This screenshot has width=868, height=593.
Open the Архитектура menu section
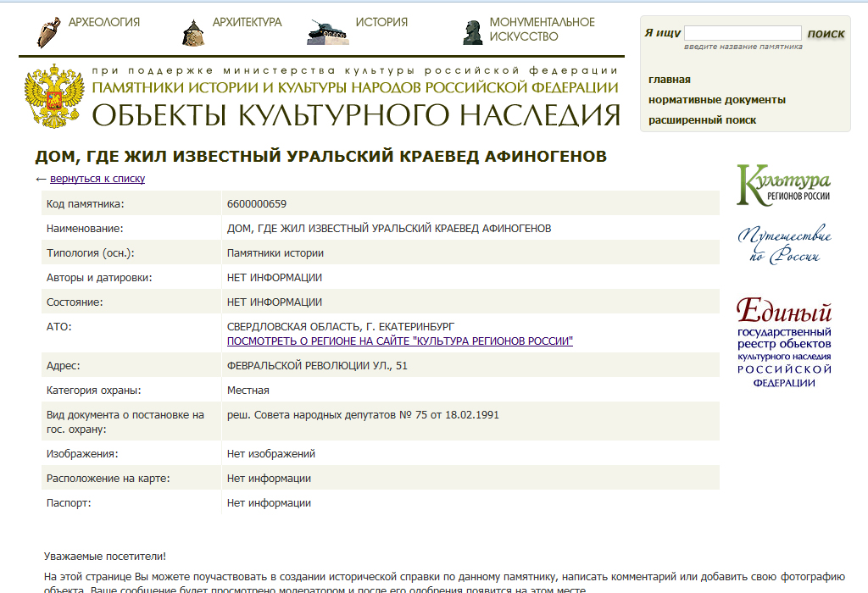[x=247, y=22]
